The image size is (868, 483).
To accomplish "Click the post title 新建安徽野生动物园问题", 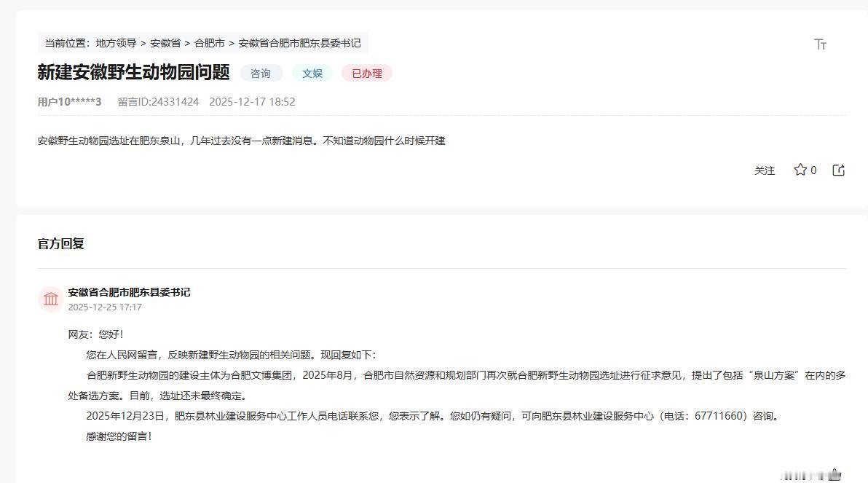I will (x=133, y=73).
